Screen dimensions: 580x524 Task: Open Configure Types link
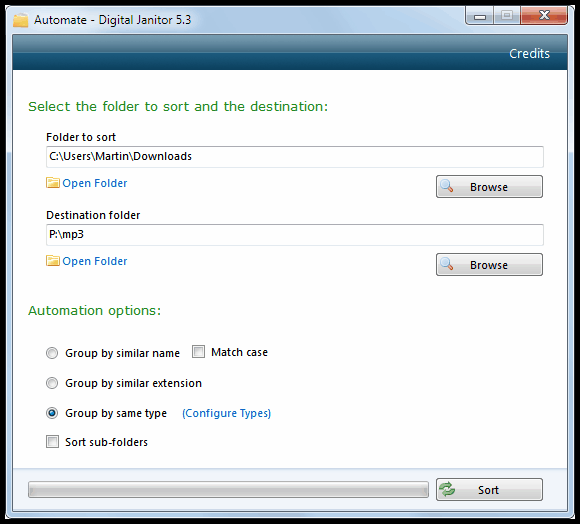(x=226, y=413)
